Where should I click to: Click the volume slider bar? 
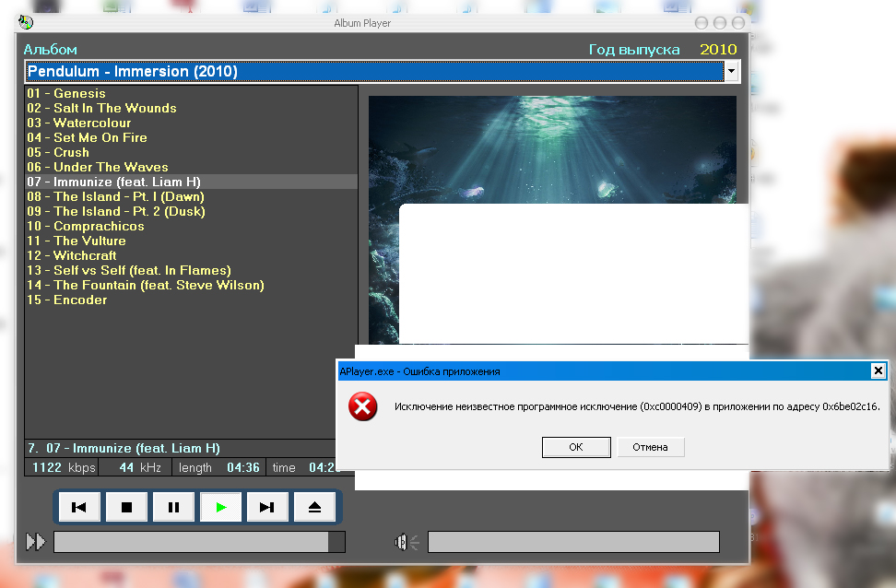[x=573, y=542]
